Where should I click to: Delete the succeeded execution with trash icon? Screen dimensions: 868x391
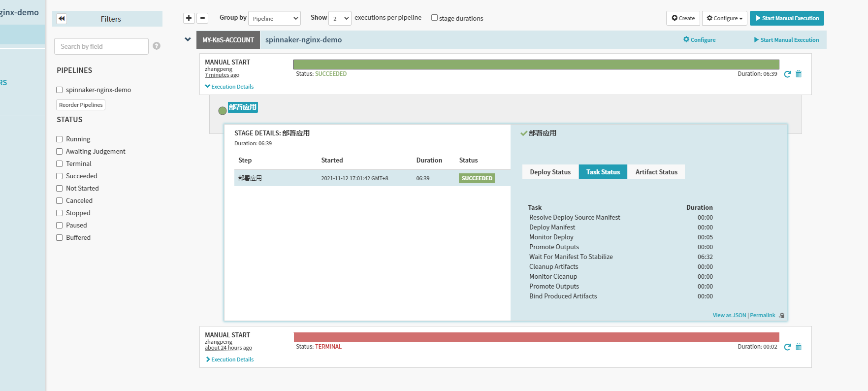[799, 74]
